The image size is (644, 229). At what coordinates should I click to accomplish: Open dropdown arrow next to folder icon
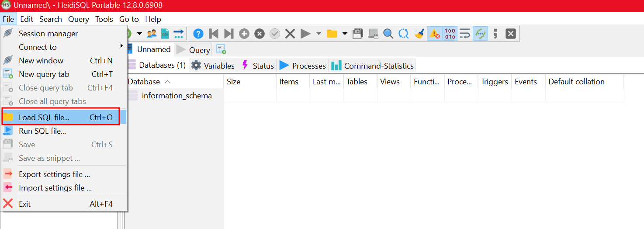(x=345, y=34)
